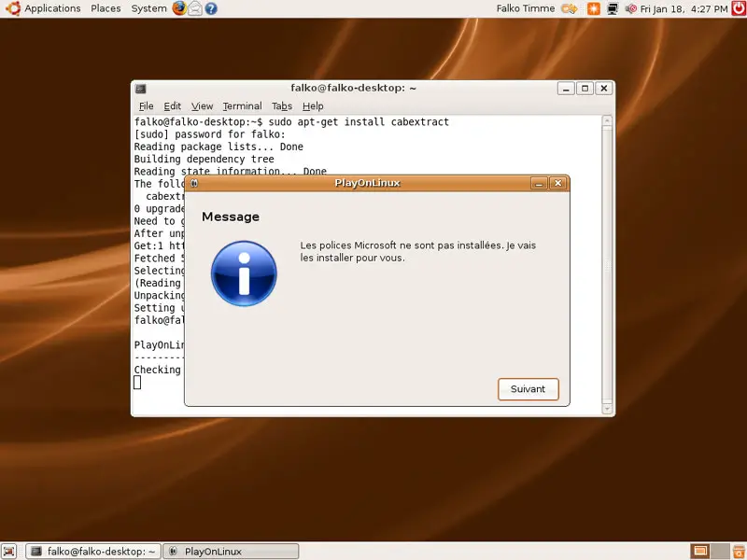The image size is (747, 560).
Task: Select the second workspace in switcher
Action: point(720,552)
